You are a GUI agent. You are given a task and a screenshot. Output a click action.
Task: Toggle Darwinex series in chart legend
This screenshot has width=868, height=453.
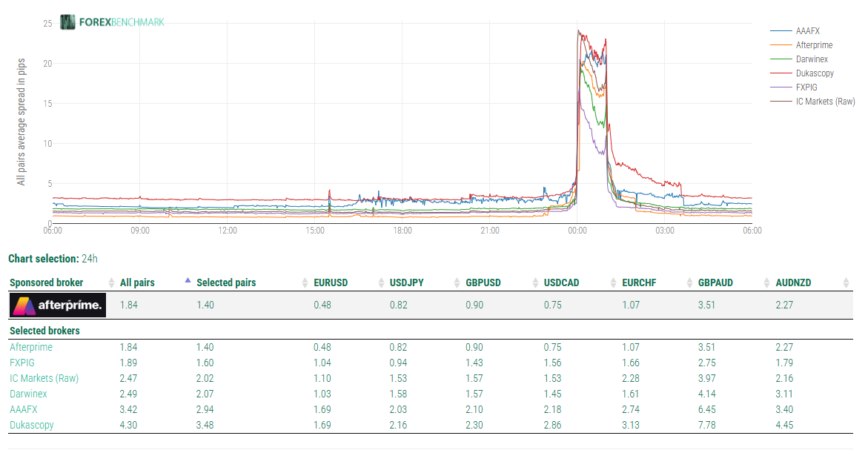point(799,59)
